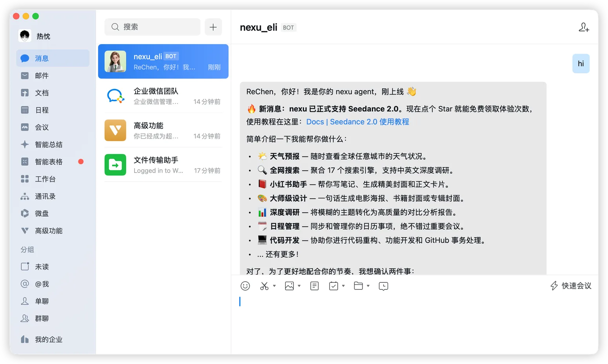Viewport: 608px width, 364px height.
Task: Click the add member icon top right
Action: tap(584, 27)
